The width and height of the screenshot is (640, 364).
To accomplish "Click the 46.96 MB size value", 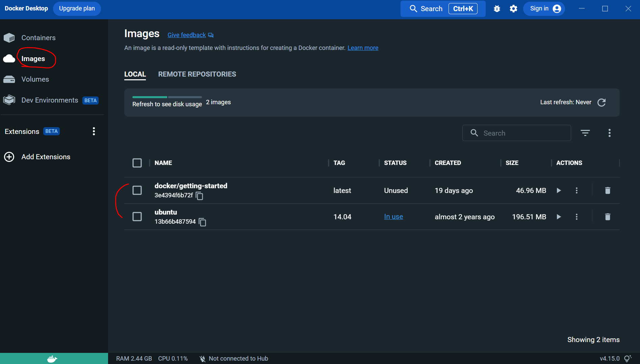I will click(x=531, y=191).
